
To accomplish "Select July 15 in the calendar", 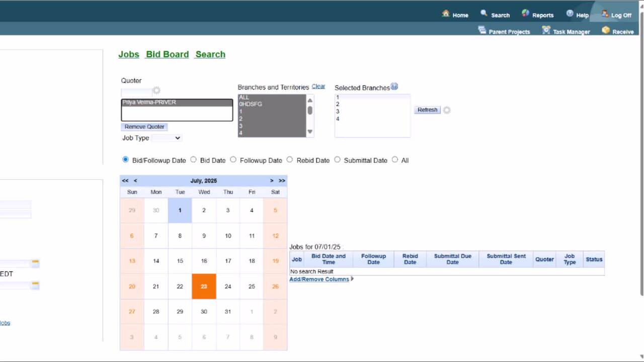I will coord(180,261).
